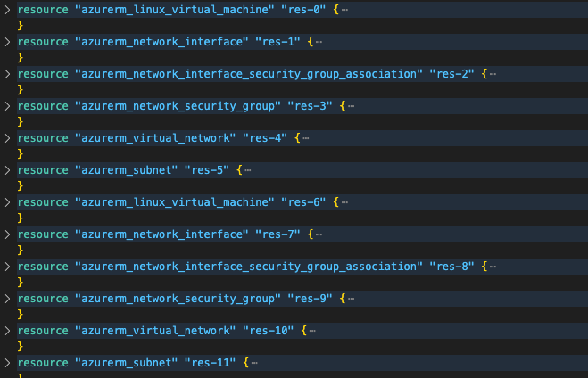Expand the res-11 subnet block
Image resolution: width=588 pixels, height=378 pixels.
coord(7,363)
